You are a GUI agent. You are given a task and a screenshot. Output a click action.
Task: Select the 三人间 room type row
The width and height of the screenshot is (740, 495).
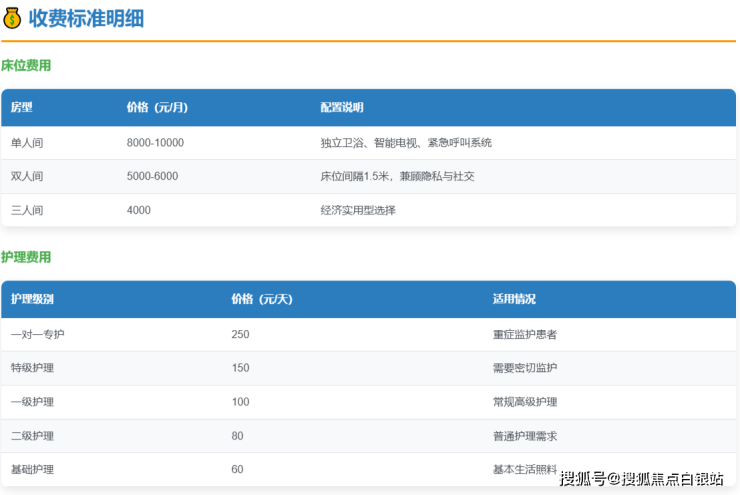pyautogui.click(x=27, y=210)
